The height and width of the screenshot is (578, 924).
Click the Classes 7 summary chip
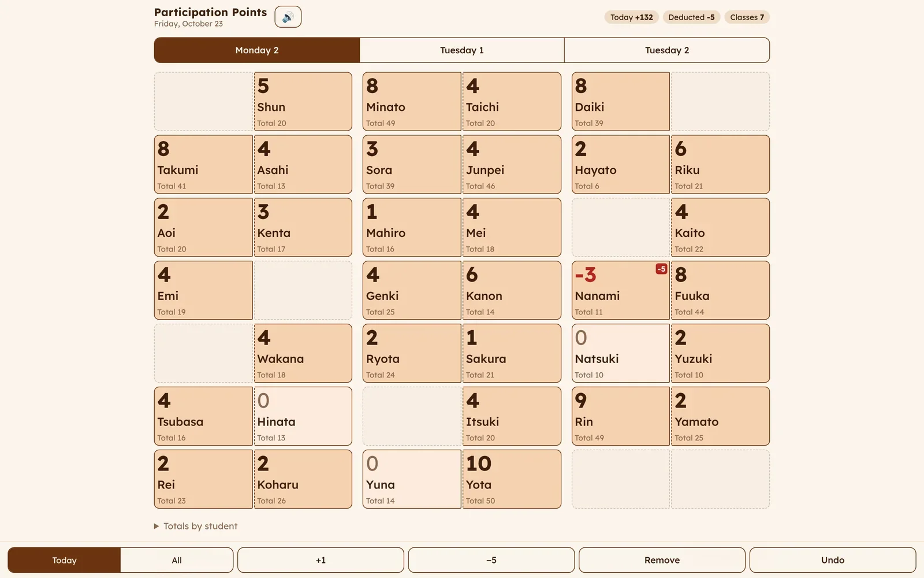click(x=747, y=17)
